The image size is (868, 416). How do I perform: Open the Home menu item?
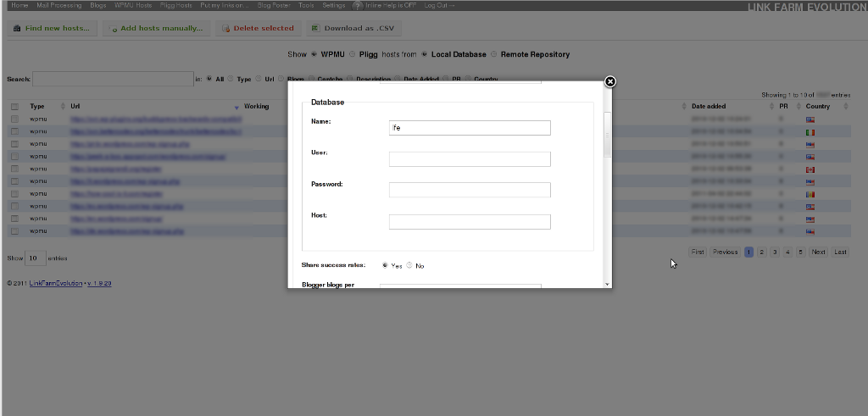coord(19,6)
